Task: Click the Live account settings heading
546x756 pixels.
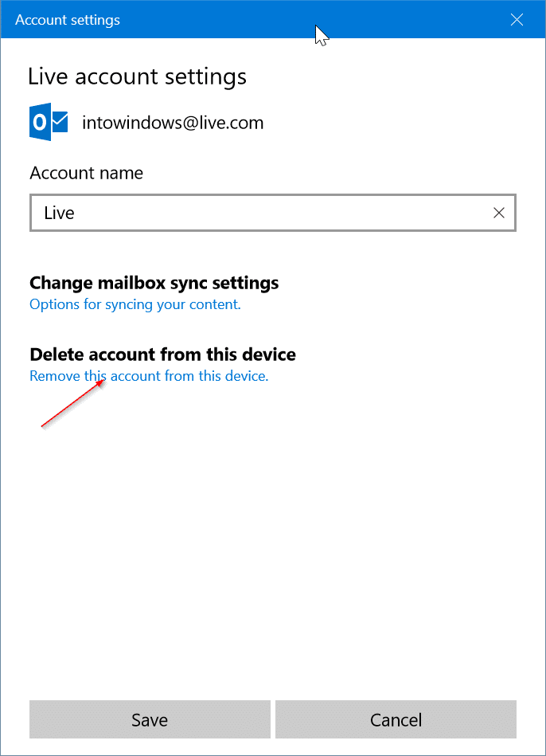Action: point(138,77)
